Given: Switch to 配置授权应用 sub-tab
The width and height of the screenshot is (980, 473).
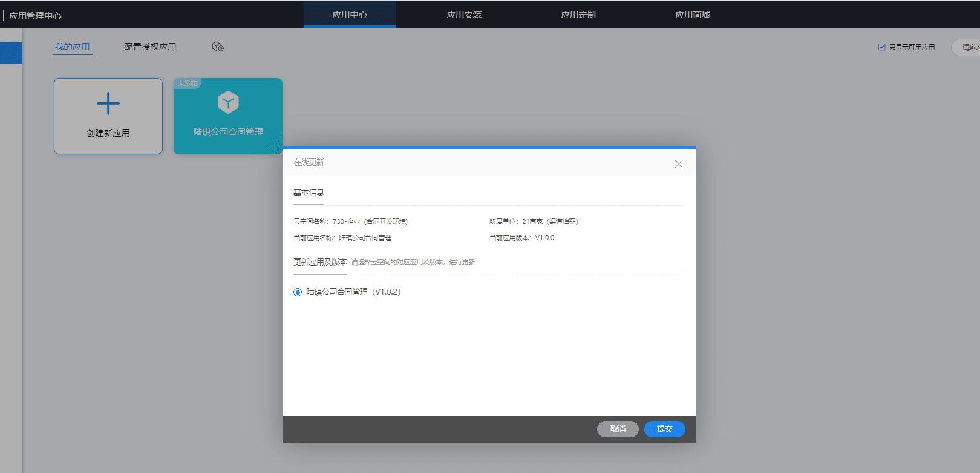Looking at the screenshot, I should (x=150, y=47).
